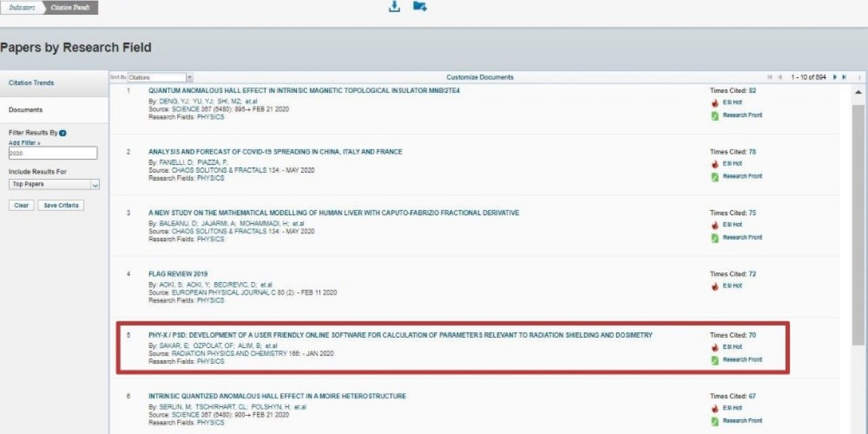The height and width of the screenshot is (434, 868).
Task: Click the Customize Documents link
Action: [480, 77]
